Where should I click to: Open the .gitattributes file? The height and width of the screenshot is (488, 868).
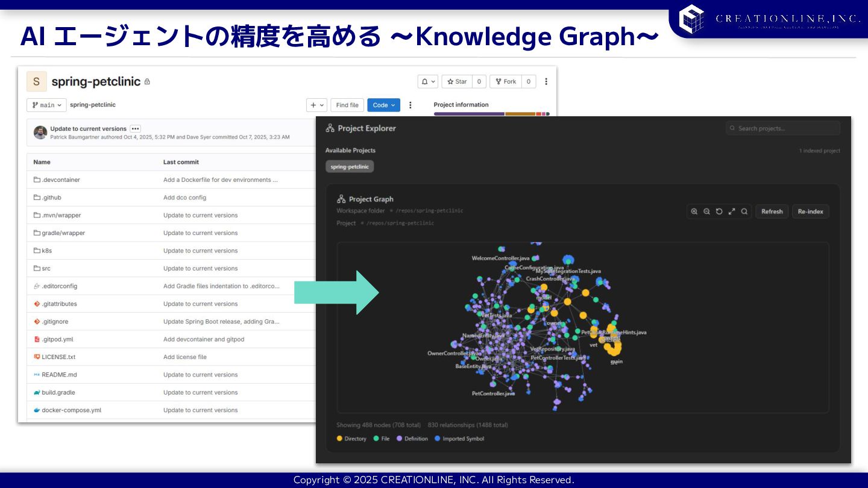(x=59, y=304)
